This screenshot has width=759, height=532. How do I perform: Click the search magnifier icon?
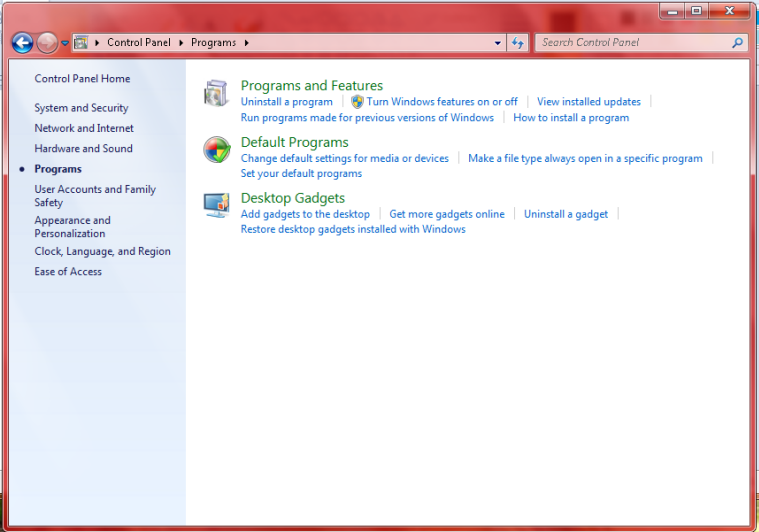(737, 43)
